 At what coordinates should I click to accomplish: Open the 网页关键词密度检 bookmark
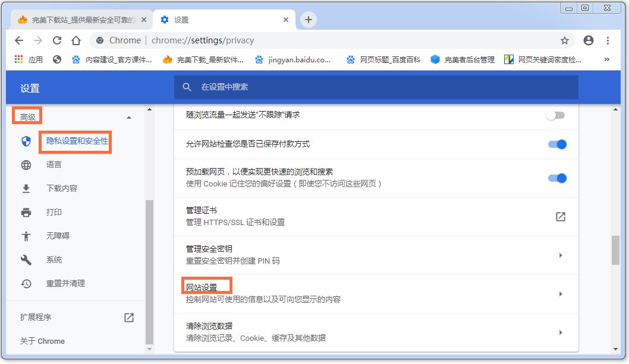pos(543,60)
